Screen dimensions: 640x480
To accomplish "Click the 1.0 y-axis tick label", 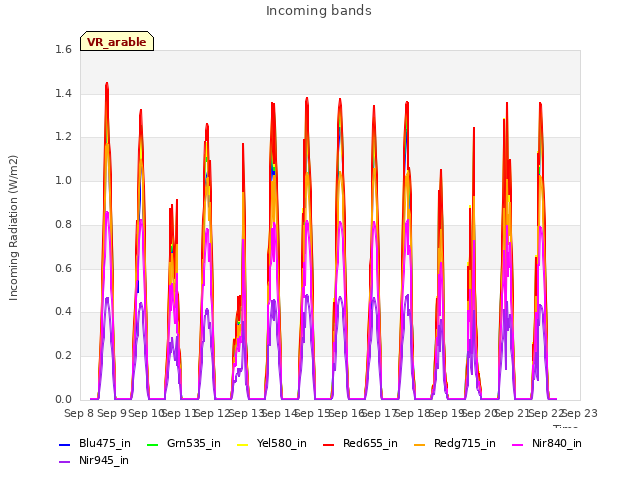I will click(63, 180).
